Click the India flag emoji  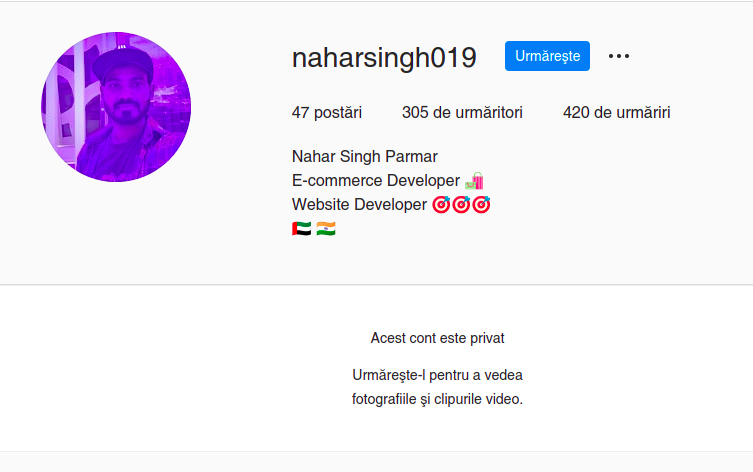pos(326,229)
